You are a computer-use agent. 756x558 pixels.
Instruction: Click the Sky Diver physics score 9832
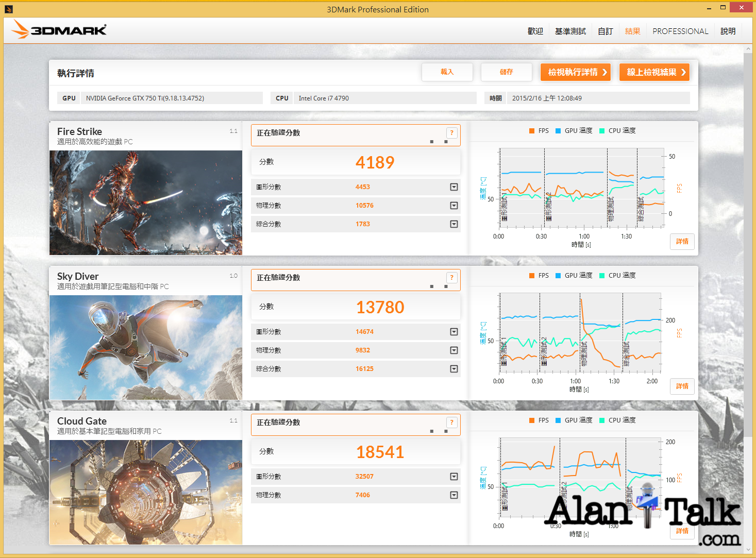[363, 350]
